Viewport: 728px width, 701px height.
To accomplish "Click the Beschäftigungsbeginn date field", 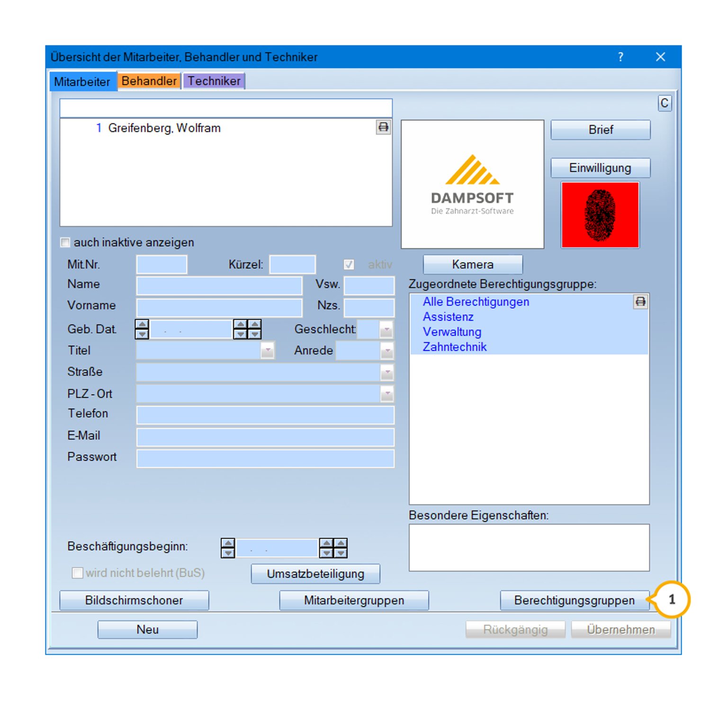I will (x=277, y=548).
